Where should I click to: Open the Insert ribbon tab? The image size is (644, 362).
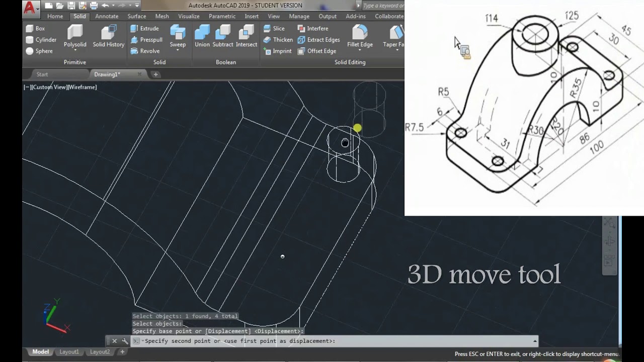(x=252, y=17)
